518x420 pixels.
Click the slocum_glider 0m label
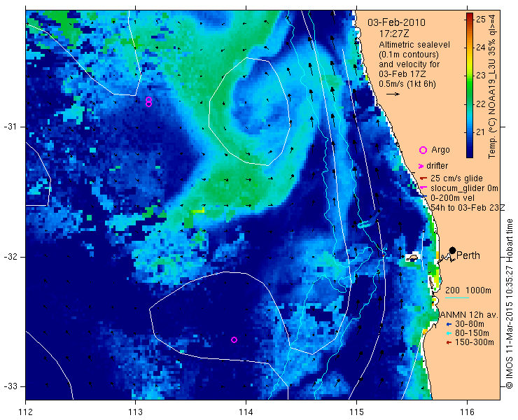[464, 188]
